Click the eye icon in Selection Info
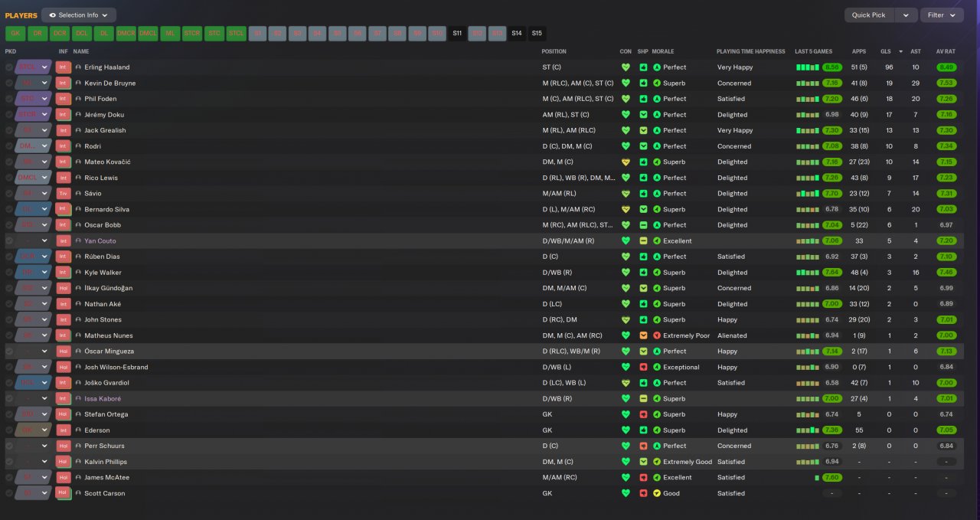Viewport: 980px width, 520px height. (53, 15)
